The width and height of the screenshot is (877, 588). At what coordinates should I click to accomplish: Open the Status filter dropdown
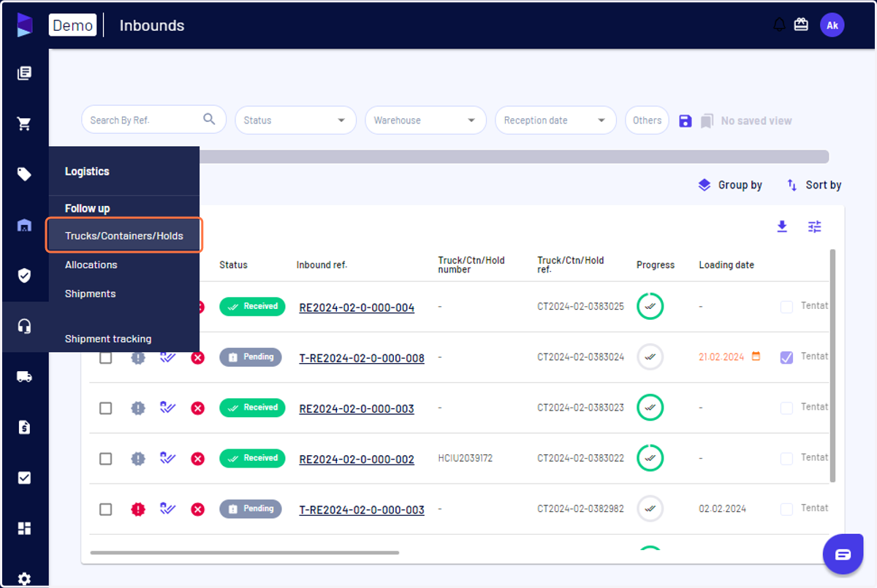click(x=295, y=121)
